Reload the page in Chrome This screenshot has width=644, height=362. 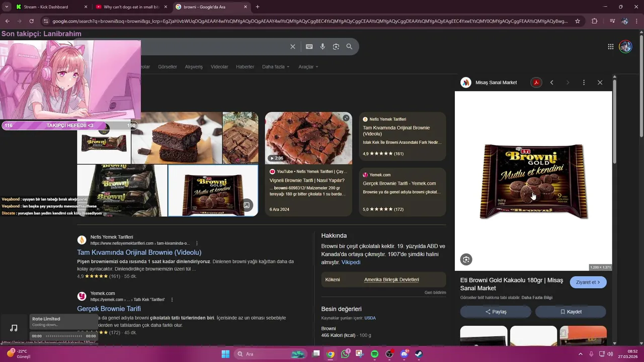point(31,21)
